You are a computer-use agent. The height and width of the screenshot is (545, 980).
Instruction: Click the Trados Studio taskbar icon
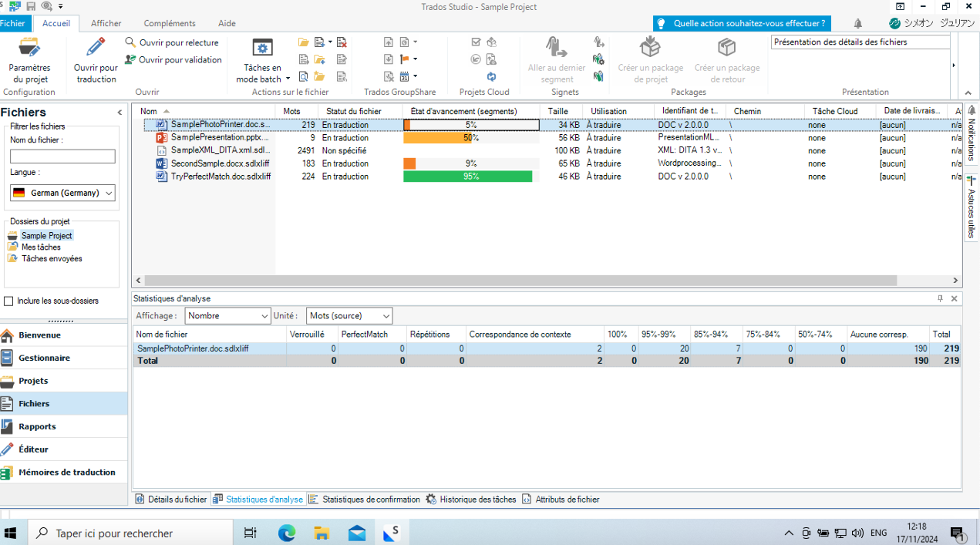392,532
